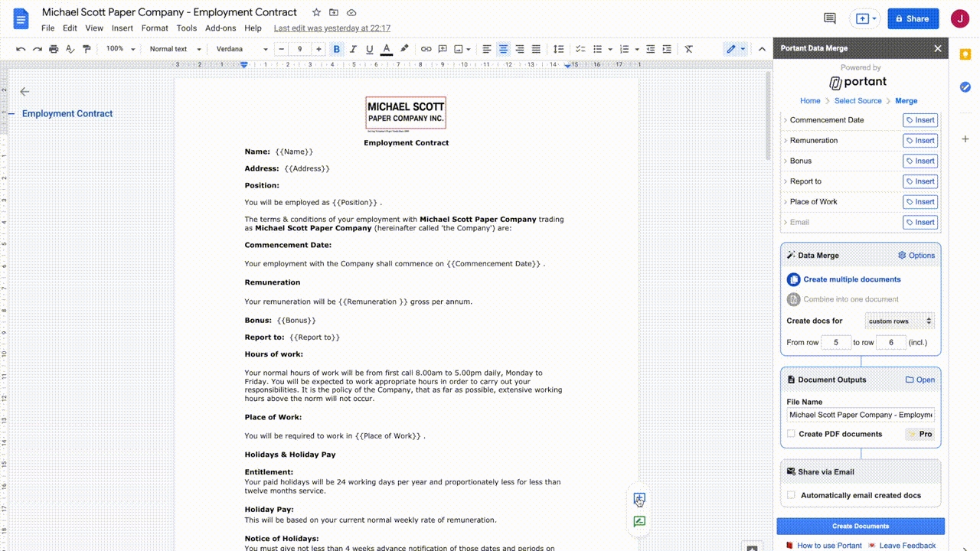Open the Add-ons menu
The height and width of the screenshot is (551, 980).
220,28
